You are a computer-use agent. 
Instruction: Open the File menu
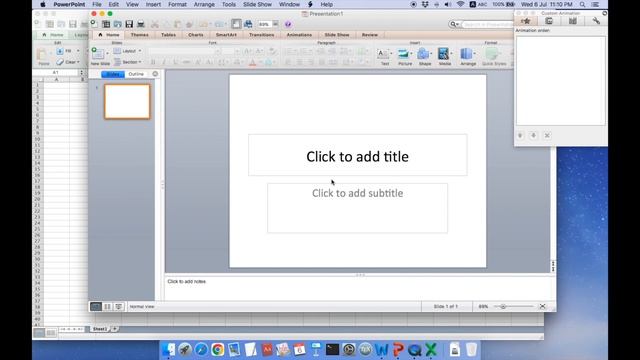pyautogui.click(x=97, y=4)
